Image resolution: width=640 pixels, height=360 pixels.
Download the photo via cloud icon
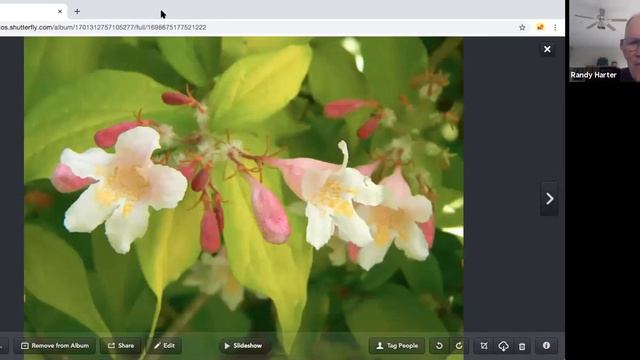pyautogui.click(x=503, y=346)
